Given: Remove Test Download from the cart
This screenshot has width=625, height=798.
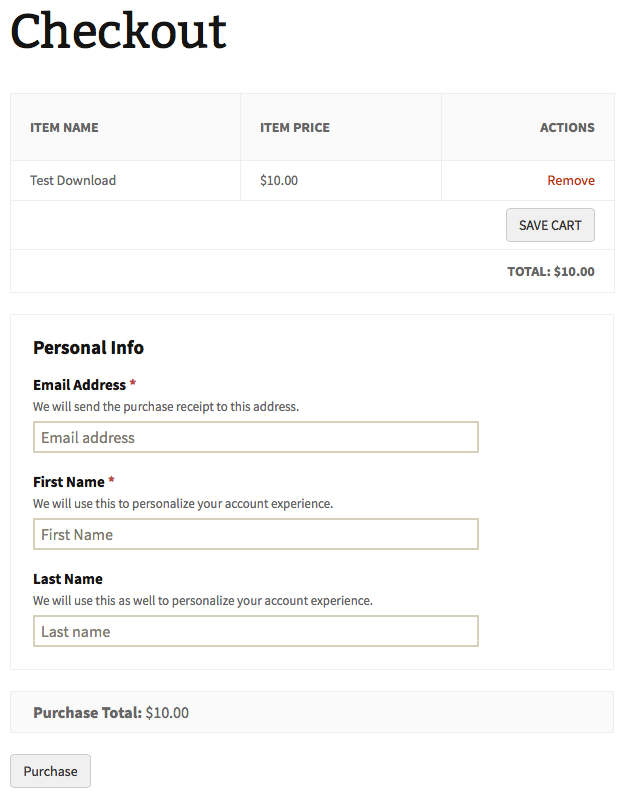Looking at the screenshot, I should pyautogui.click(x=570, y=181).
